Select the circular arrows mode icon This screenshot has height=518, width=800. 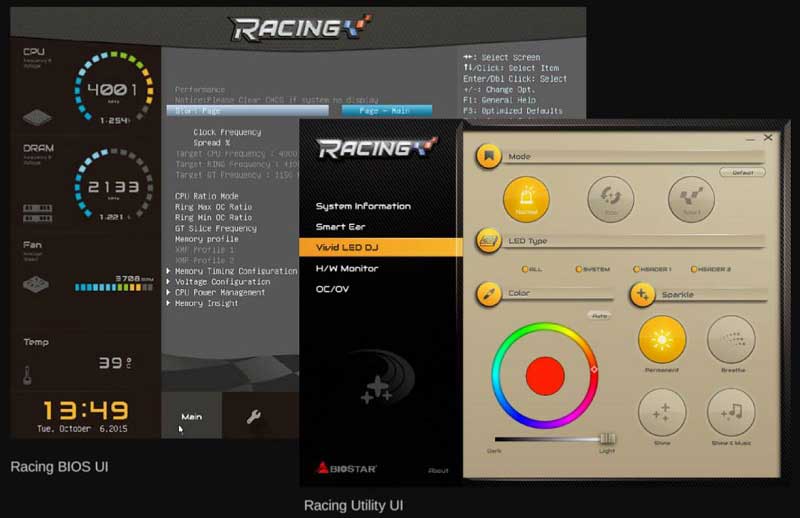(x=610, y=199)
